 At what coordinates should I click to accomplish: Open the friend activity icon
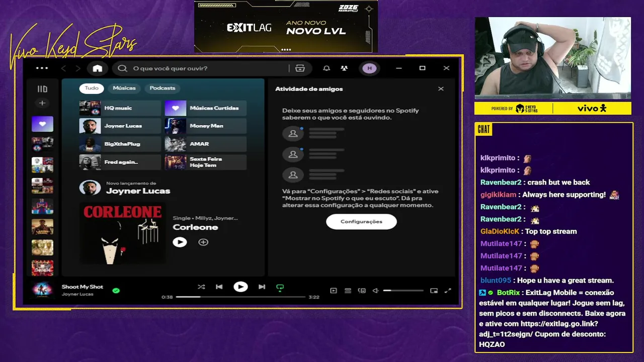(x=344, y=68)
